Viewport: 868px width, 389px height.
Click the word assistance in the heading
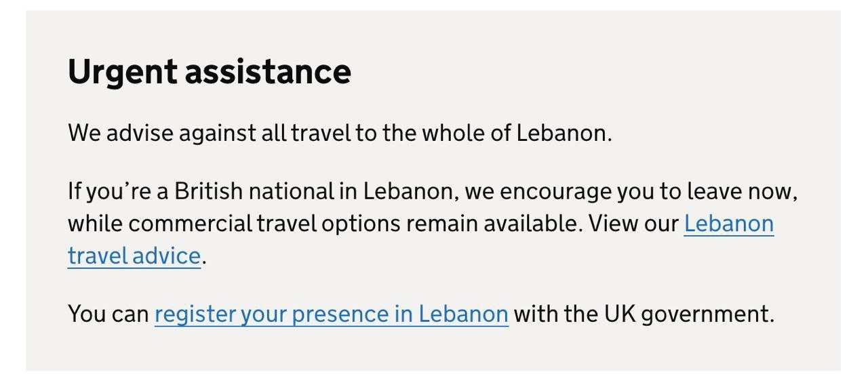(268, 71)
